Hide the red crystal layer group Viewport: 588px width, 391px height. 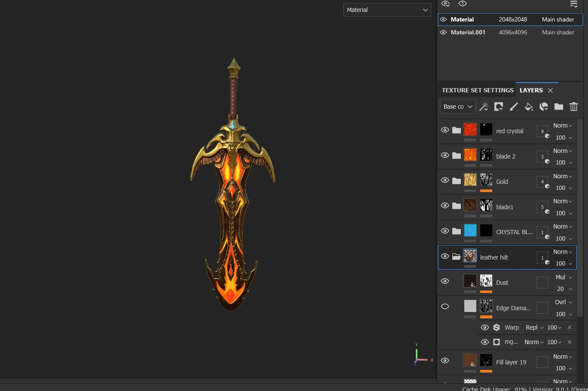(445, 130)
